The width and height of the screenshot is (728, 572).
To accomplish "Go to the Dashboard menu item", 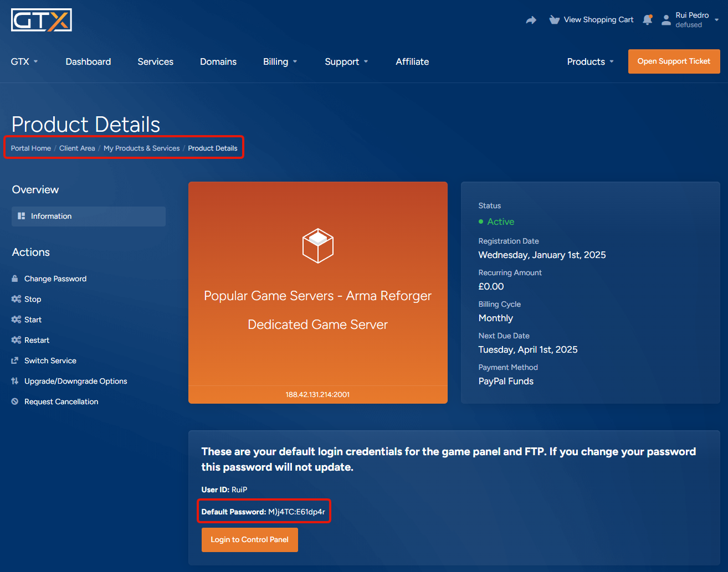I will (x=88, y=61).
